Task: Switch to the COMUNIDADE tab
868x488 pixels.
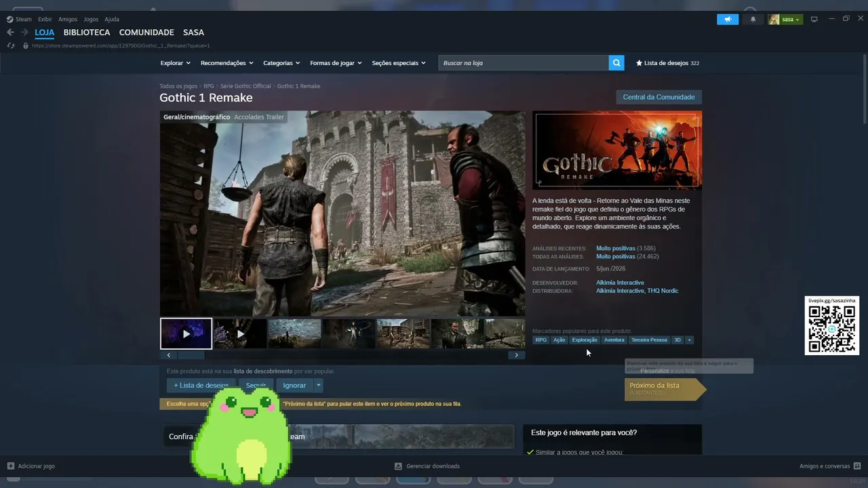Action: coord(146,32)
